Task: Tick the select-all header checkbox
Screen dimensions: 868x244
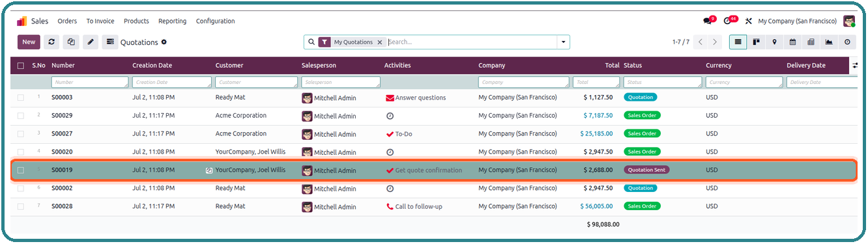Action: tap(21, 65)
